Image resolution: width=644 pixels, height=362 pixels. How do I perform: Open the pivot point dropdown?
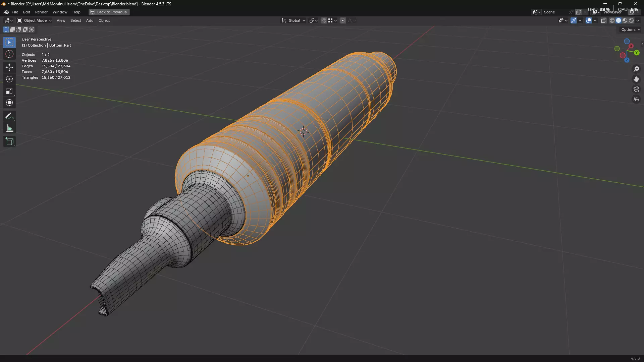click(313, 20)
